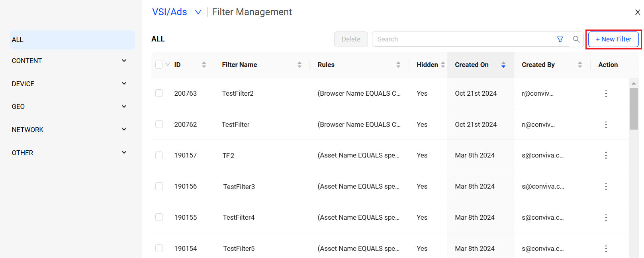644x258 pixels.
Task: Select the GEO sidebar item
Action: pos(18,106)
